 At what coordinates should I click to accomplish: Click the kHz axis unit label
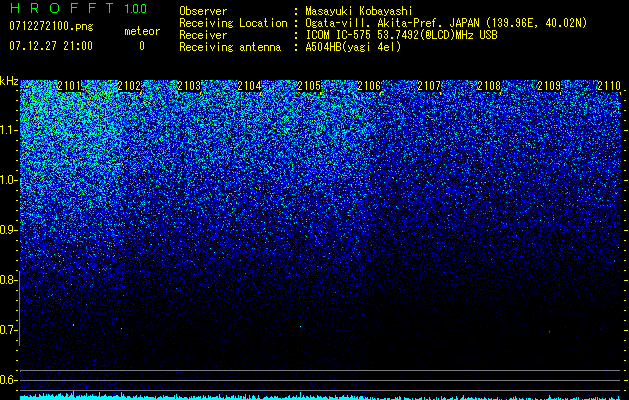pos(9,81)
